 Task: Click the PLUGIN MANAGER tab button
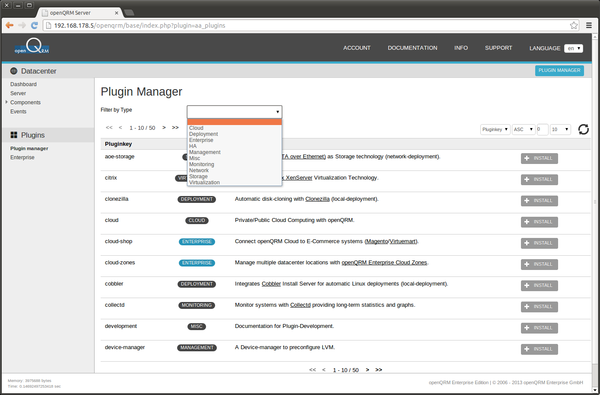pyautogui.click(x=559, y=70)
